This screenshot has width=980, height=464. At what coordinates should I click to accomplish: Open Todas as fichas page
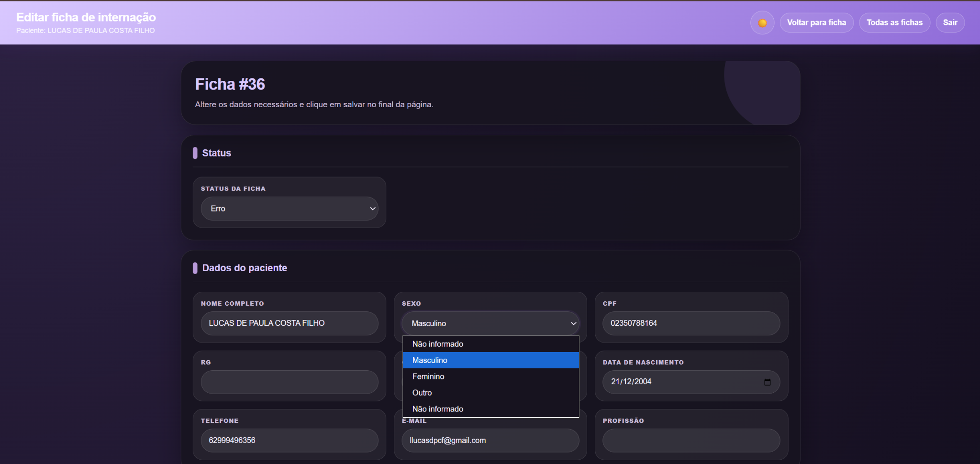pyautogui.click(x=894, y=22)
